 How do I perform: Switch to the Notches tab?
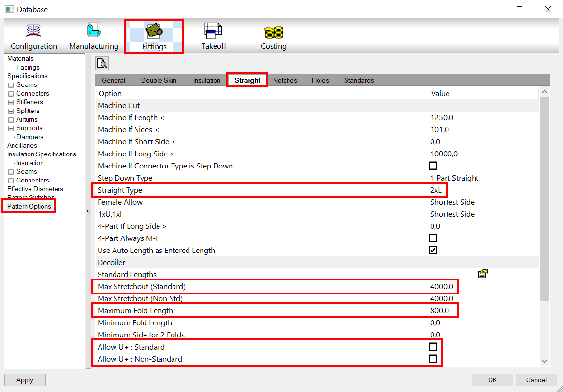pyautogui.click(x=285, y=80)
